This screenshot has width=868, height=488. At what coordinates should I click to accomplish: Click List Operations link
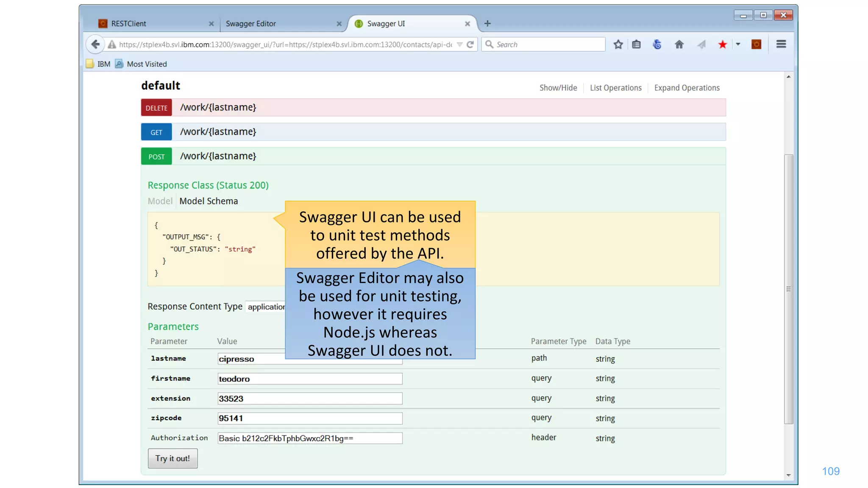click(x=615, y=88)
